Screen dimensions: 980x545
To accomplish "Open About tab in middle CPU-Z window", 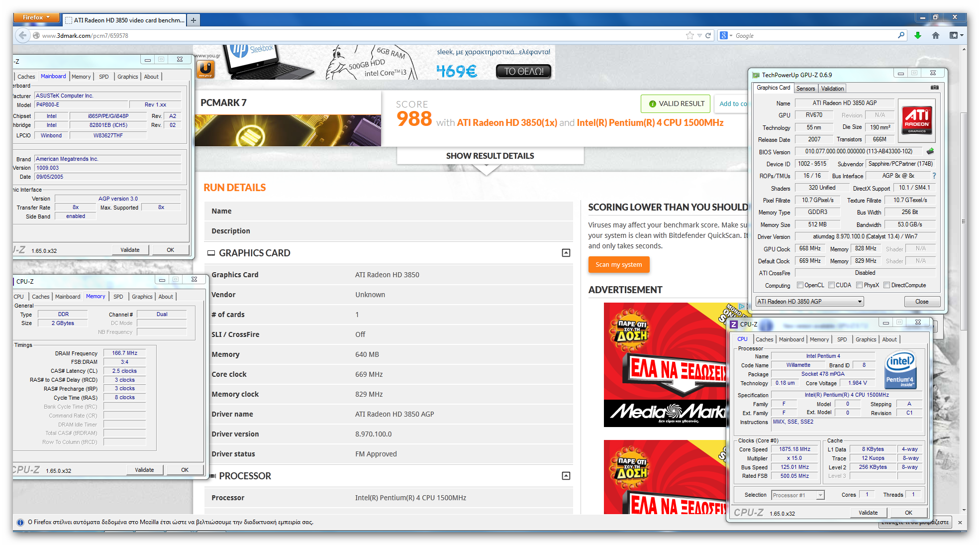I will point(166,297).
